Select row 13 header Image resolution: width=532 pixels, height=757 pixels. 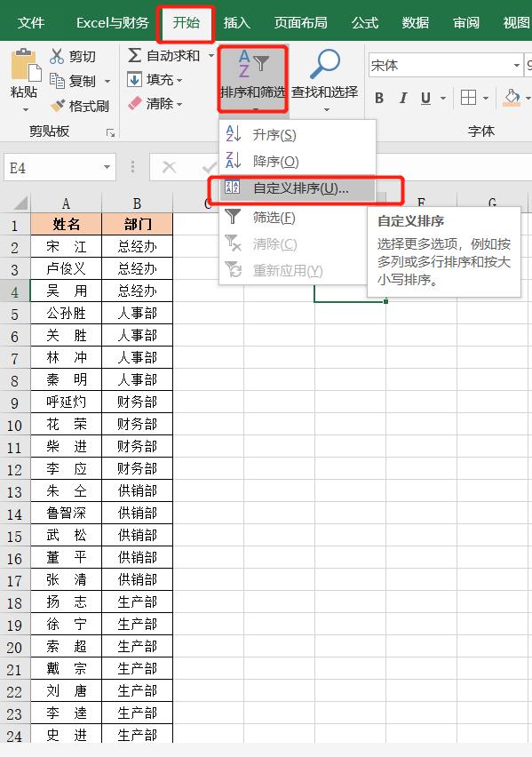click(x=15, y=491)
